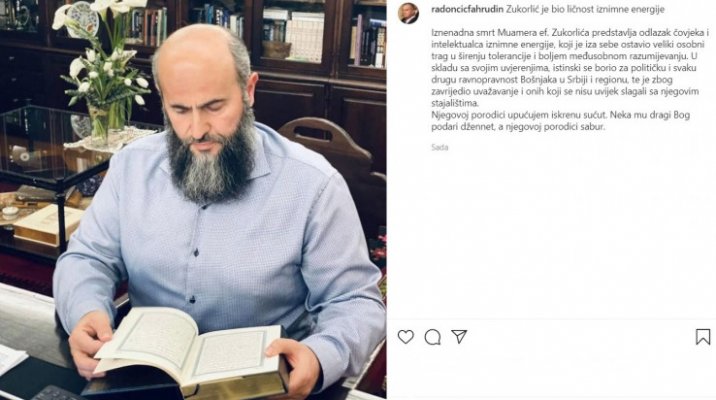Open the radoncicfahrudin profile avatar
The width and height of the screenshot is (716, 400).
408,13
